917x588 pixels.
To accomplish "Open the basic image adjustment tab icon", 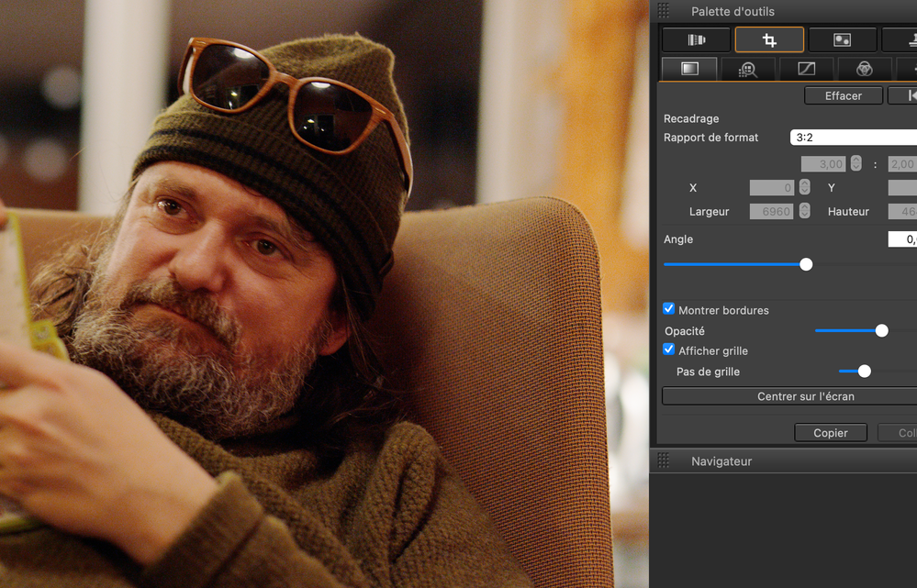I will [689, 69].
